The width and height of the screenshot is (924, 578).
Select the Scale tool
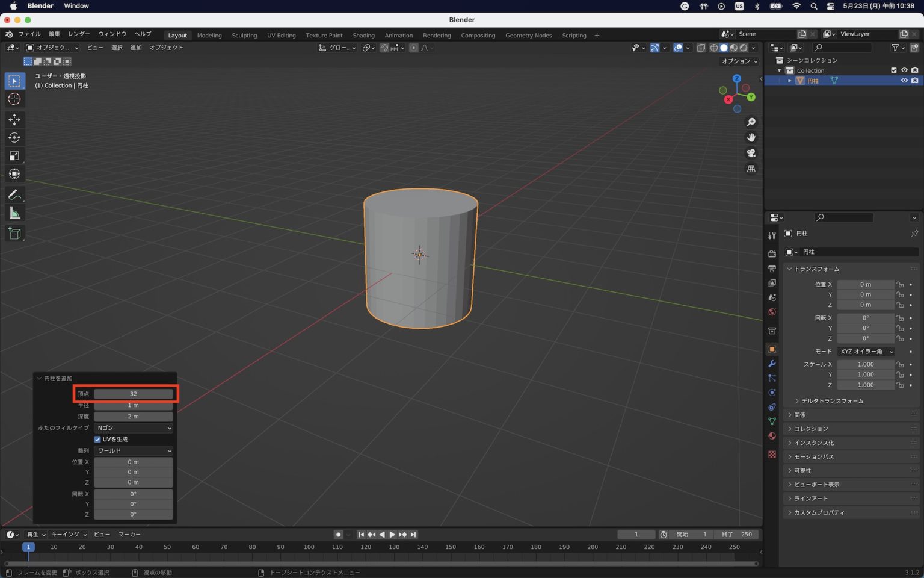(14, 156)
